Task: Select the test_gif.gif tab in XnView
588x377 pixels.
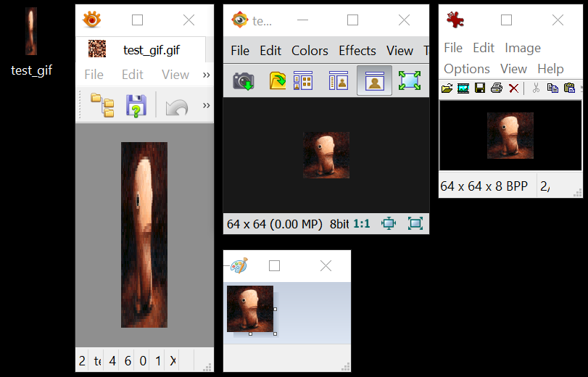Action: (140, 49)
